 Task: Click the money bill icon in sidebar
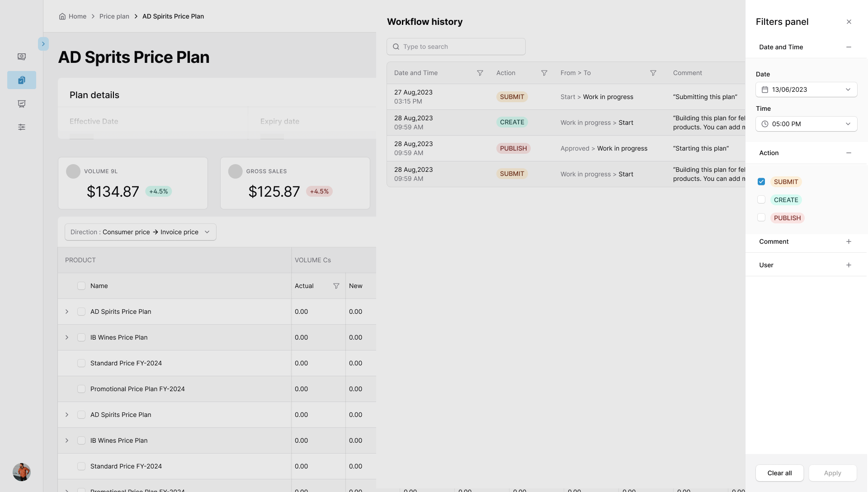(22, 57)
